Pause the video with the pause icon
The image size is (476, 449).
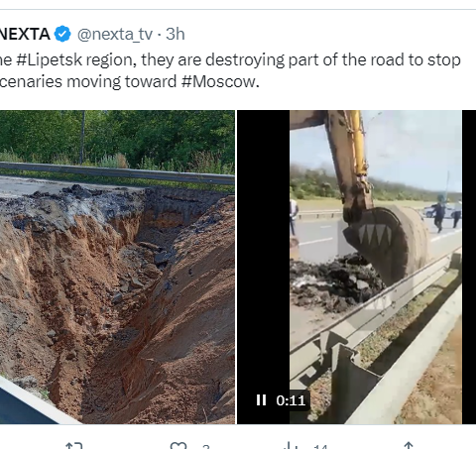coord(261,400)
